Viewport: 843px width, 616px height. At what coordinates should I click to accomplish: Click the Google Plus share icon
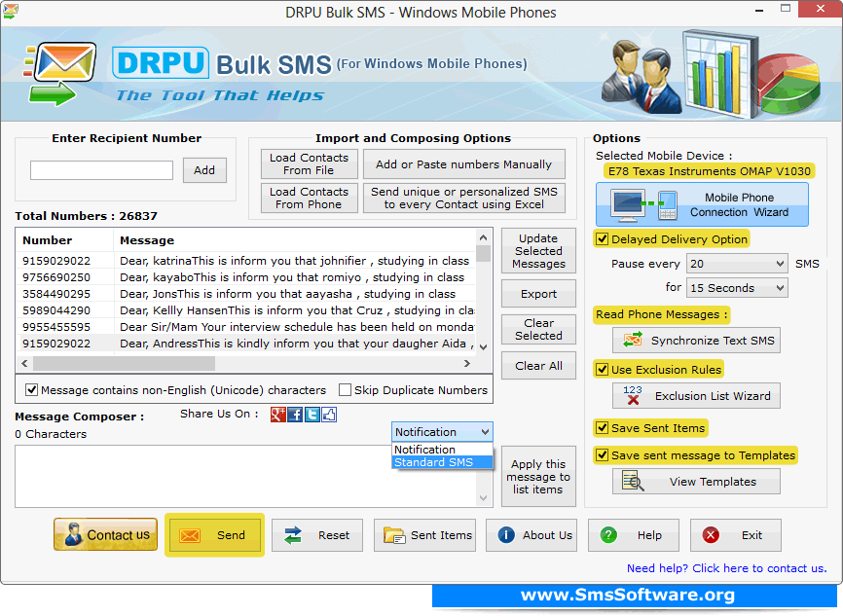pos(278,415)
